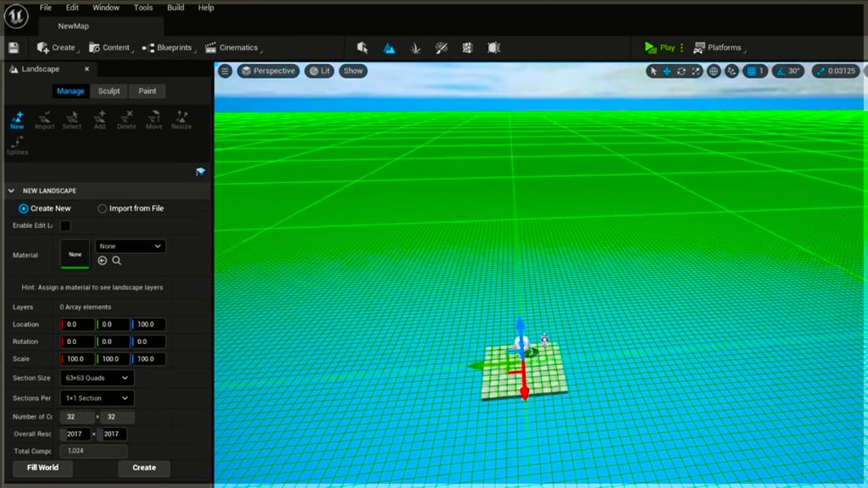Open the Tools menu
The width and height of the screenshot is (868, 488).
pyautogui.click(x=142, y=8)
